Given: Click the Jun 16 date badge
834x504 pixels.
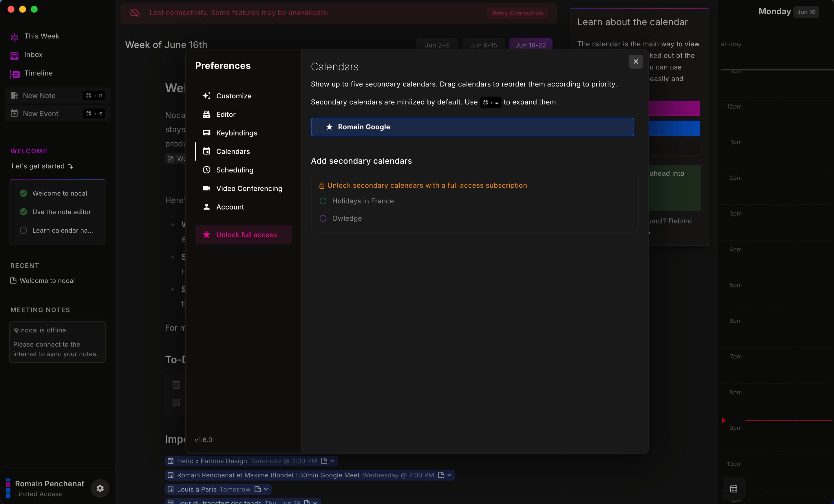Looking at the screenshot, I should (806, 12).
